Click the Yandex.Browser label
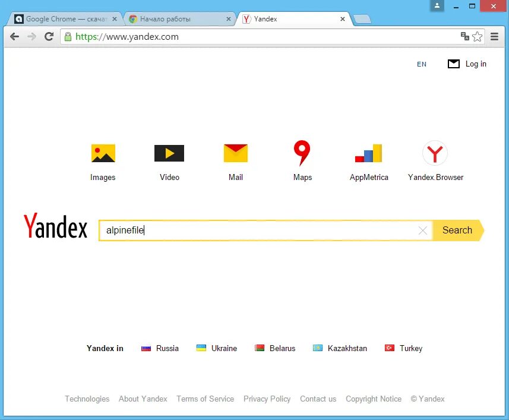 click(x=435, y=177)
